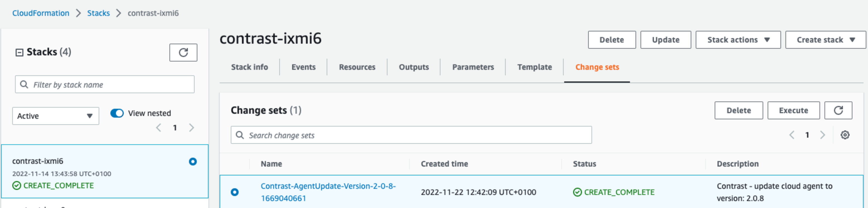868x208 pixels.
Task: Go to CloudFormation breadcrumb link
Action: pyautogui.click(x=41, y=13)
